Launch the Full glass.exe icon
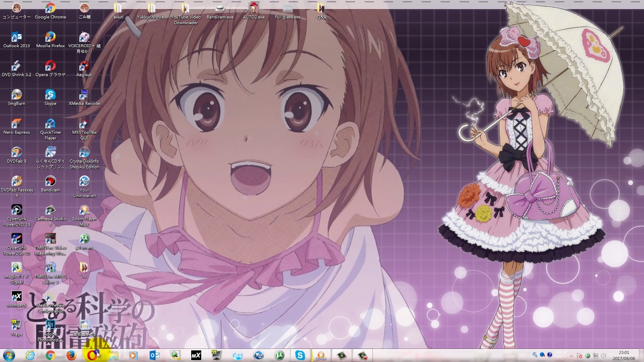Viewport: 644px width, 362px height. (x=288, y=11)
